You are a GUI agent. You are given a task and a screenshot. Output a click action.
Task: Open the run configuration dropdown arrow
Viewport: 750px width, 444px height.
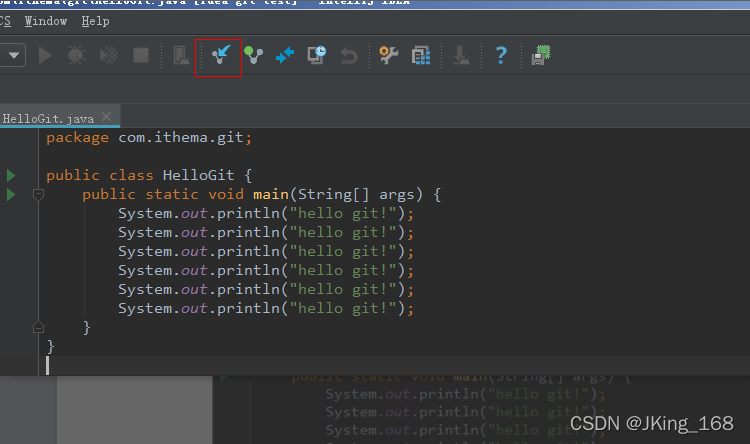13,55
